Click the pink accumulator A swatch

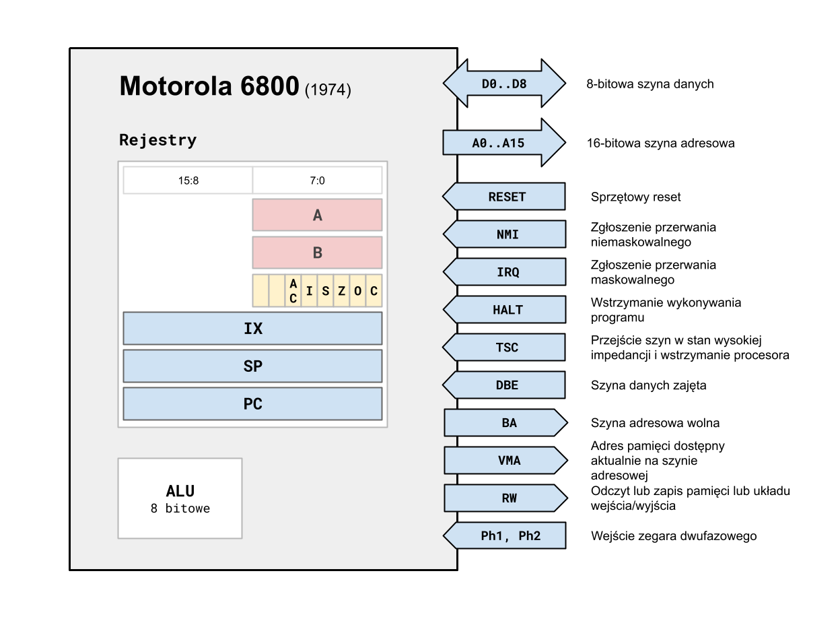[317, 214]
